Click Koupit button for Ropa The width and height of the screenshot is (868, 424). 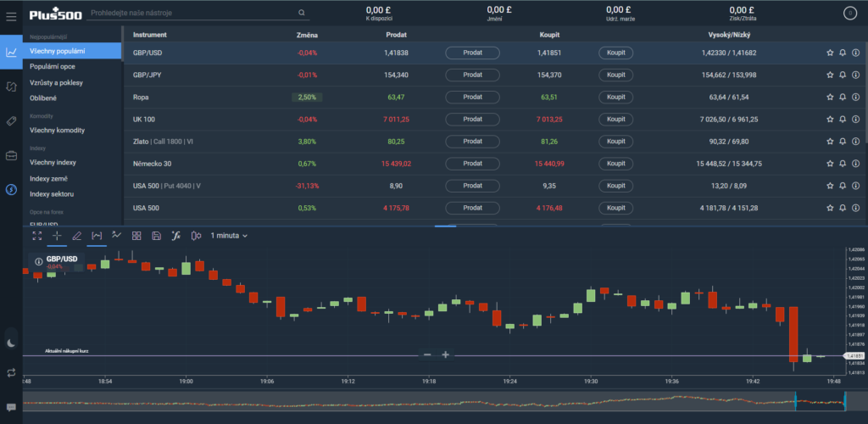[x=615, y=97]
